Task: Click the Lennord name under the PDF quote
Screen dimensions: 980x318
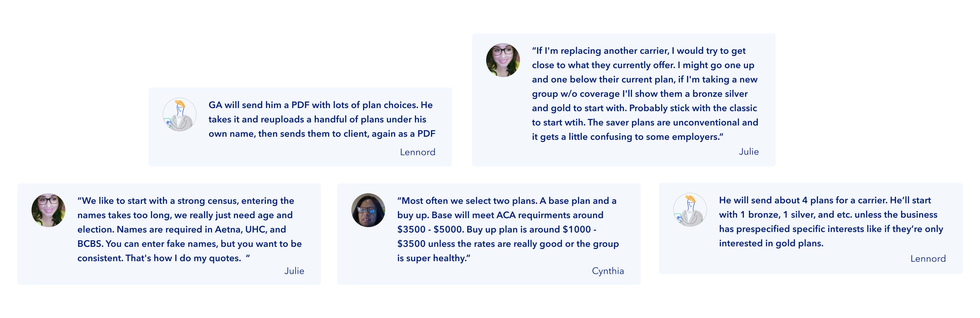Action: (x=417, y=152)
